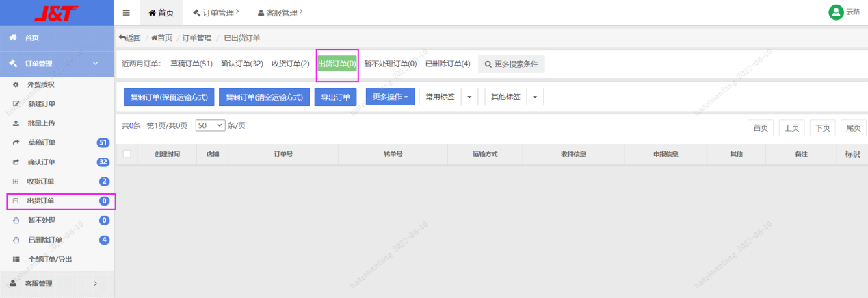Click 复制订单(清空运输方式) button

click(x=264, y=97)
